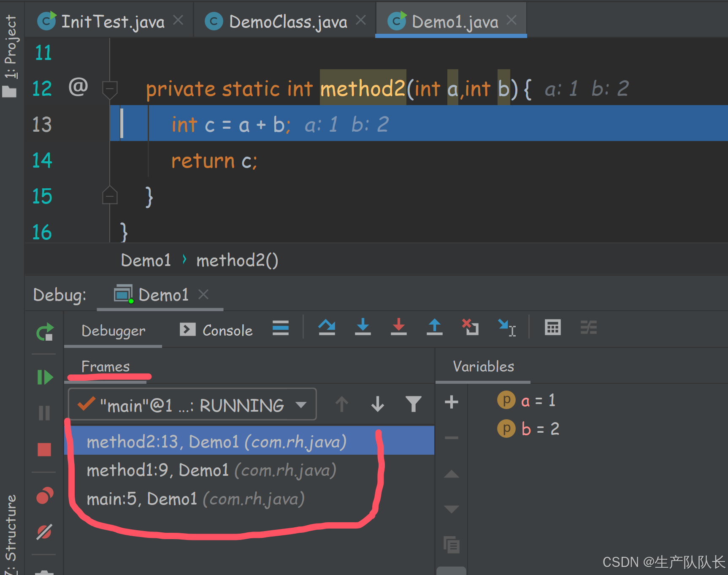Close the Demo1.java tab
Screen dimensions: 728x575
tap(511, 20)
